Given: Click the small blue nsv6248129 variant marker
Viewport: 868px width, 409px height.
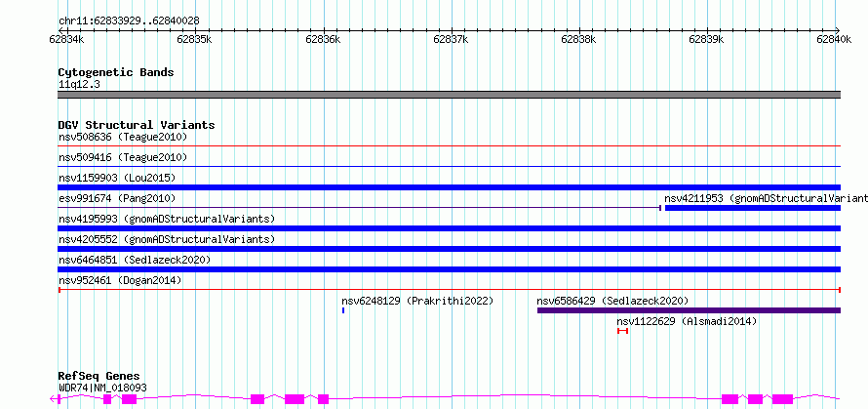Looking at the screenshot, I should click(343, 310).
